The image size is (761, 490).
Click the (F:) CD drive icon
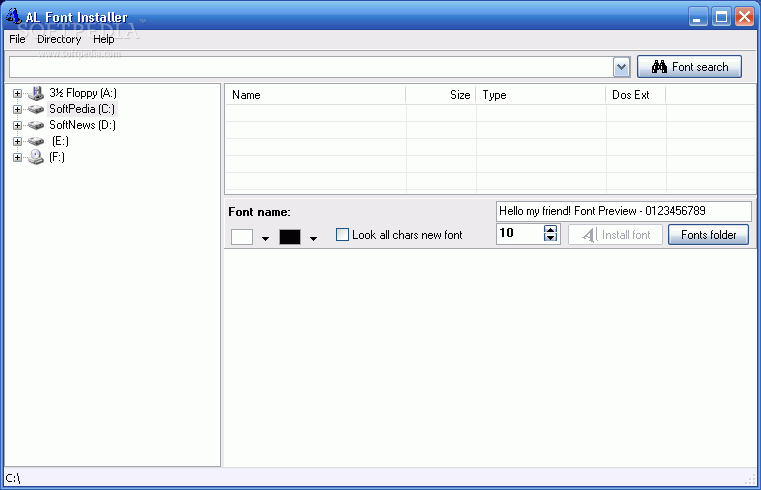35,157
